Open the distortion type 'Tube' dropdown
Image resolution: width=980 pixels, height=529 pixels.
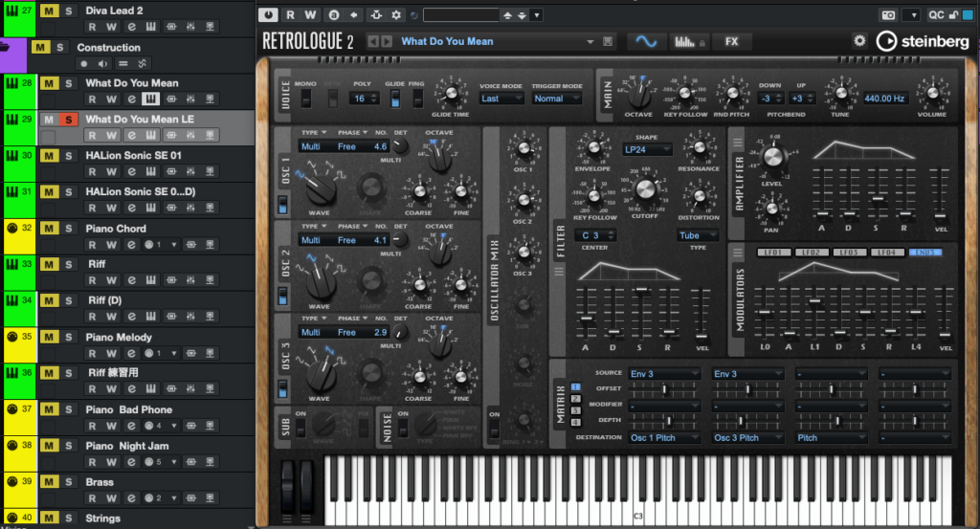click(x=698, y=235)
